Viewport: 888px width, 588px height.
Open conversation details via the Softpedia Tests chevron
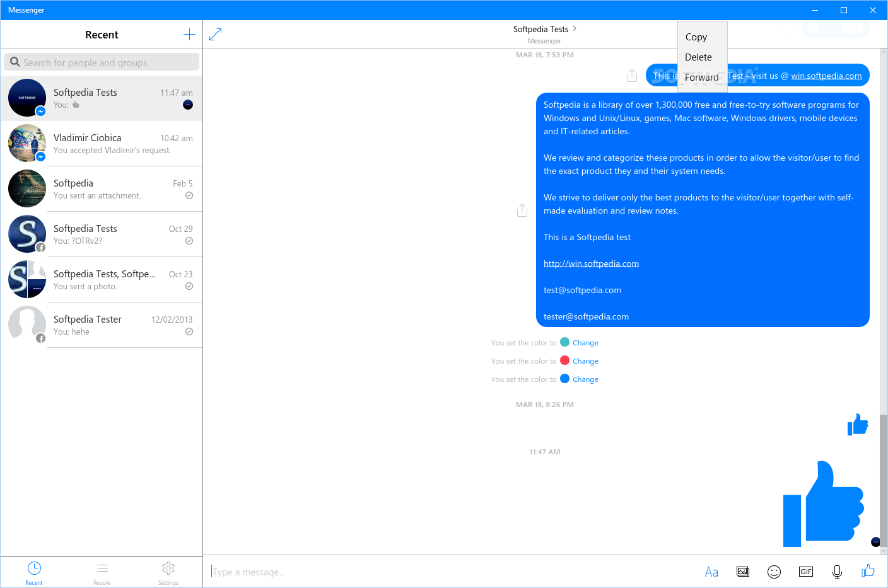[x=574, y=28]
